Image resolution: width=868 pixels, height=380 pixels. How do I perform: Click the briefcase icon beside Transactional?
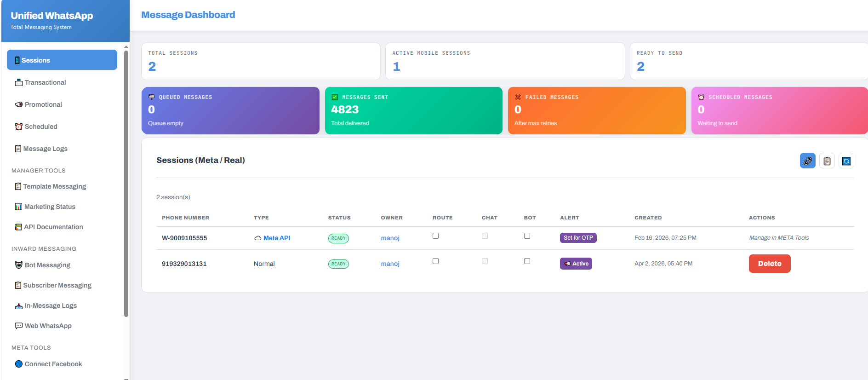[x=19, y=82]
